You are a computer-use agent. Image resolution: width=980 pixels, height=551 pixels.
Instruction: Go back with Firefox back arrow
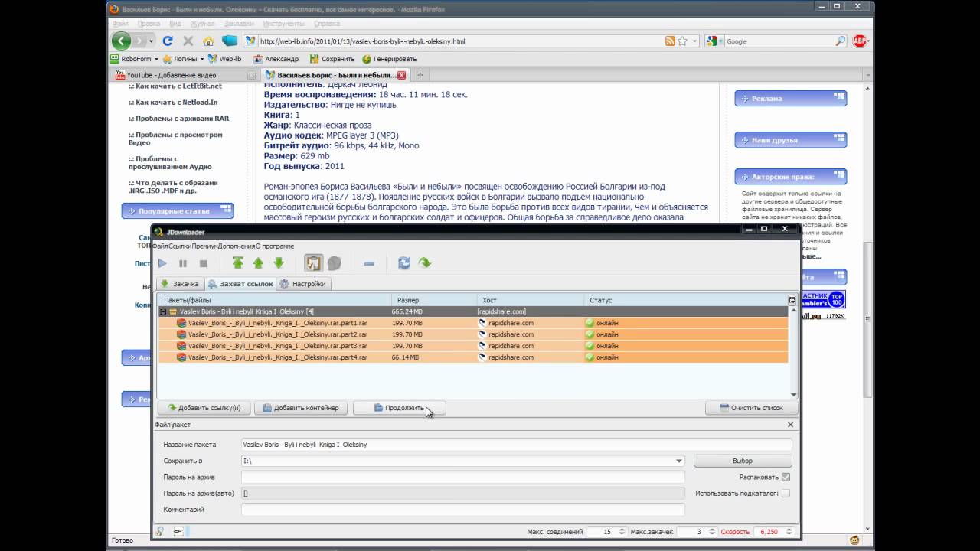(x=121, y=41)
